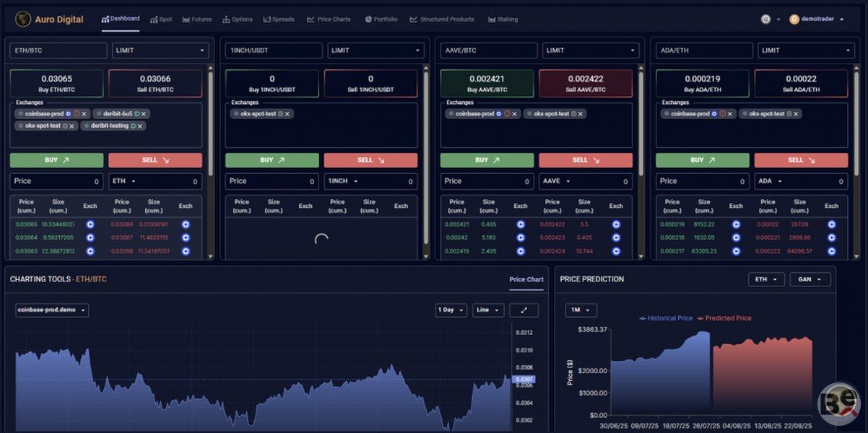The width and height of the screenshot is (868, 433).
Task: Open the LIMIT order type dropdown for ETH/BTC
Action: click(x=160, y=51)
